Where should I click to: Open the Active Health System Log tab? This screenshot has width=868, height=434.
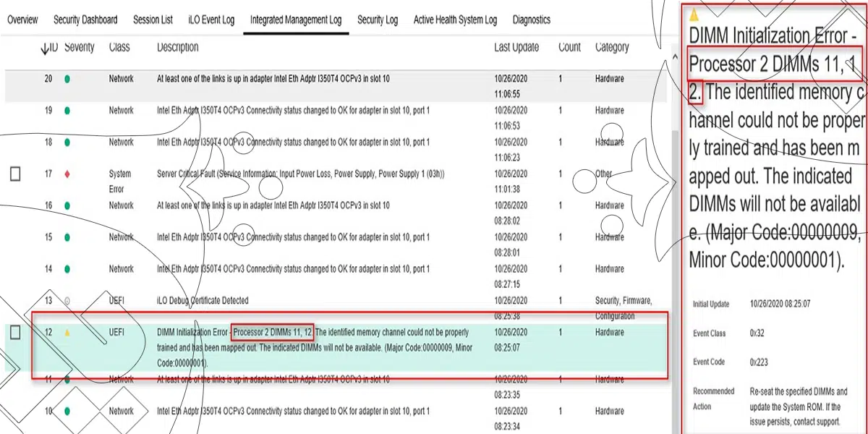pos(455,20)
